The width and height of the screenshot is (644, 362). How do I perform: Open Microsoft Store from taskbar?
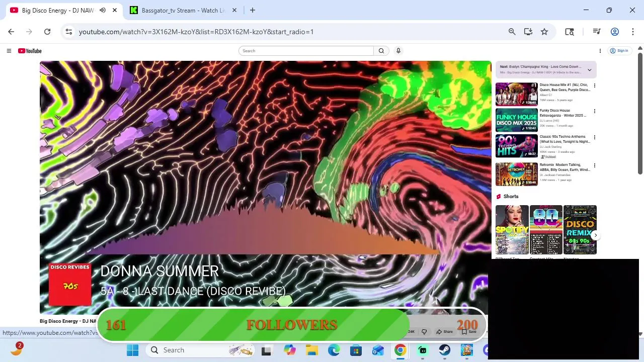pos(356,350)
